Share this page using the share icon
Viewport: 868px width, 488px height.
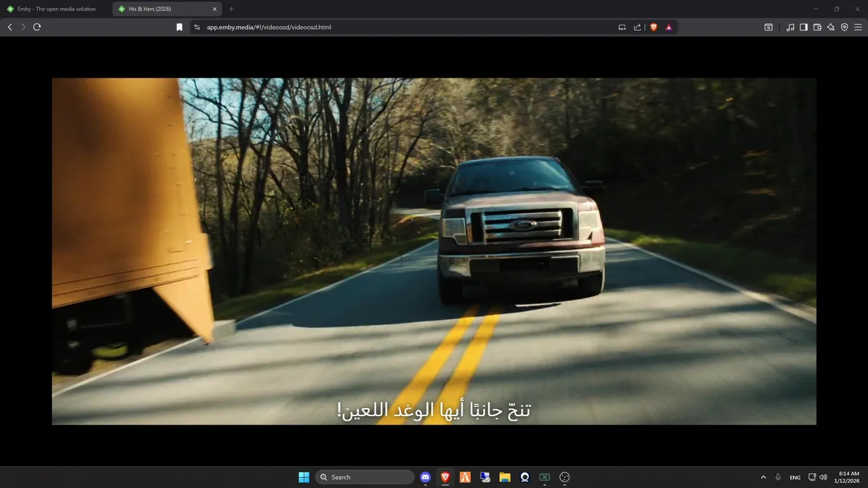(x=637, y=27)
